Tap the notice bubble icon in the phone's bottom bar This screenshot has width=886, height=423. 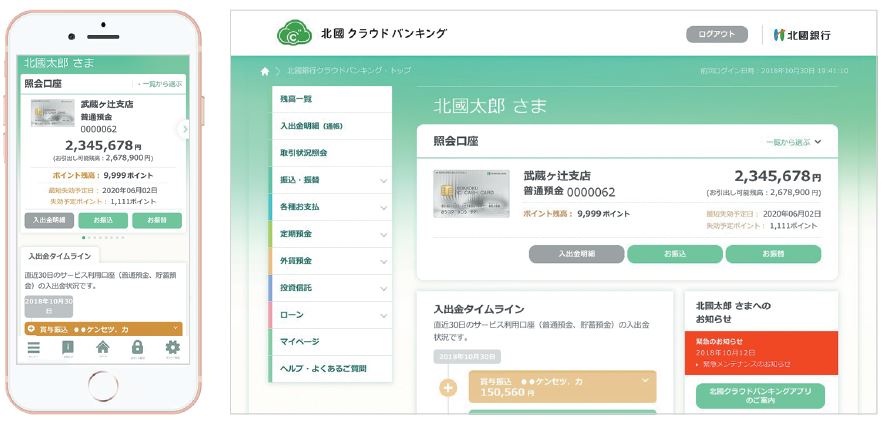pyautogui.click(x=68, y=347)
